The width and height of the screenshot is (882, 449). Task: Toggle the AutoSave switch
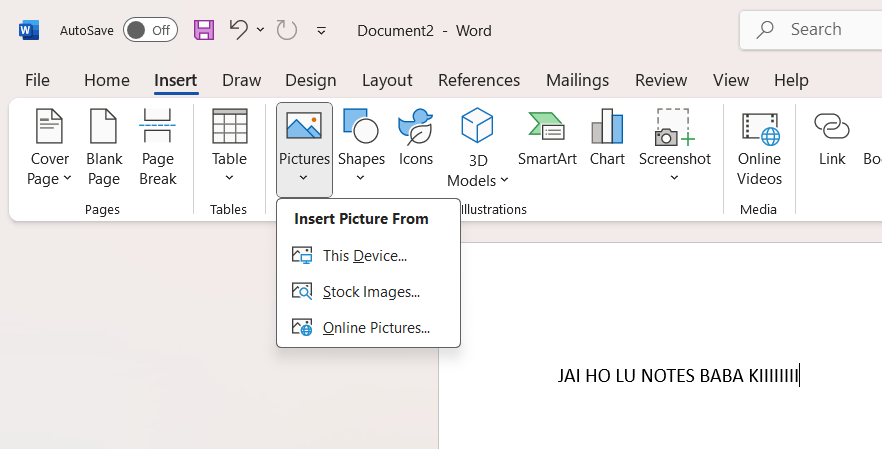(150, 30)
